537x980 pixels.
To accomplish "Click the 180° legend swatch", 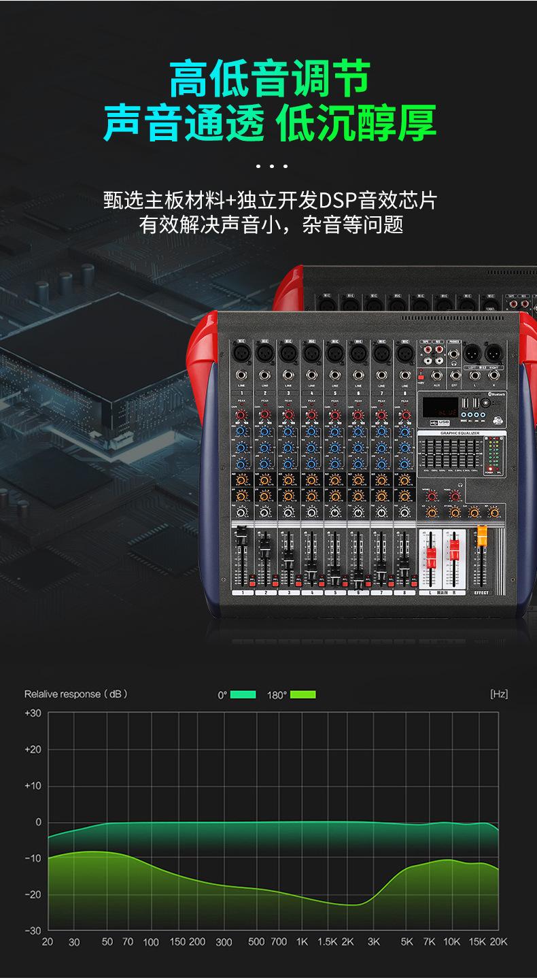I will [x=302, y=694].
